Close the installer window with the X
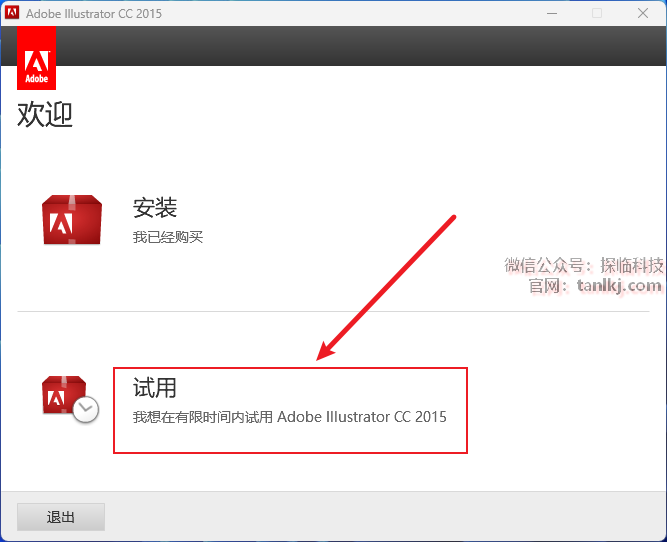667x542 pixels. (643, 13)
